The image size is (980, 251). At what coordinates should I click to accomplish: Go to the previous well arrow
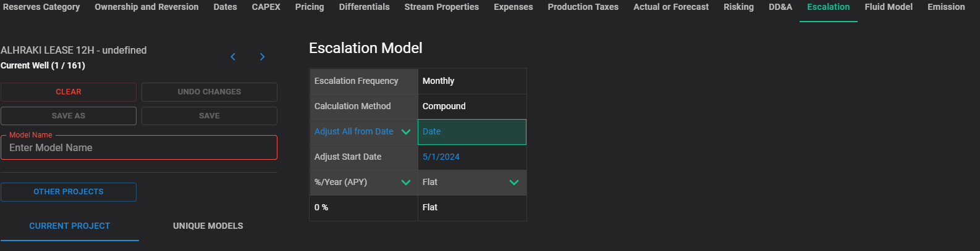click(x=233, y=57)
